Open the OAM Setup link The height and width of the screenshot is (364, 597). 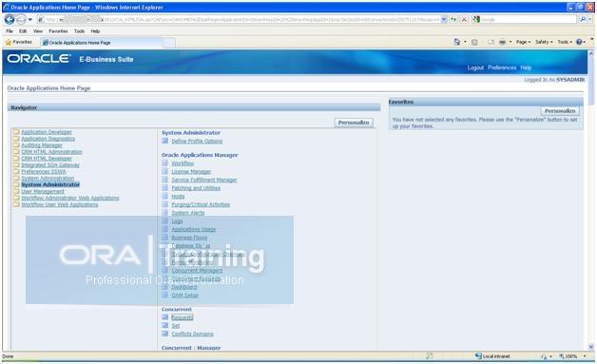coord(184,295)
